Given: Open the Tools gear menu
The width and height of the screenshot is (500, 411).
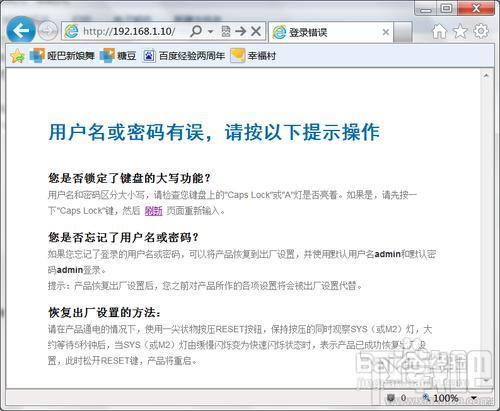Looking at the screenshot, I should 481,31.
